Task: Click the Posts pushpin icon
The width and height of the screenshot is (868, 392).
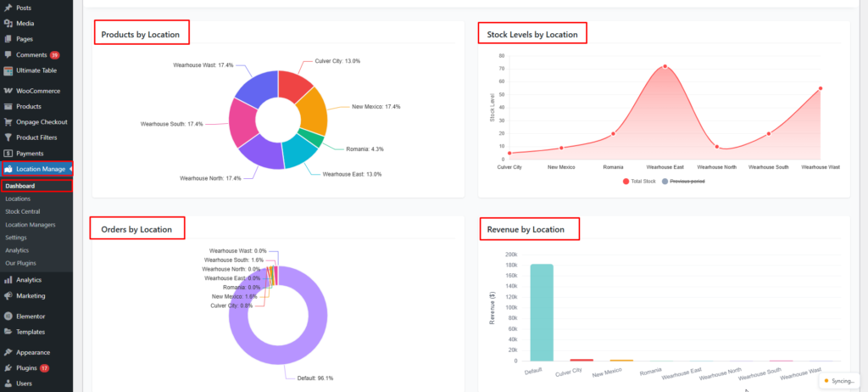Action: point(8,7)
